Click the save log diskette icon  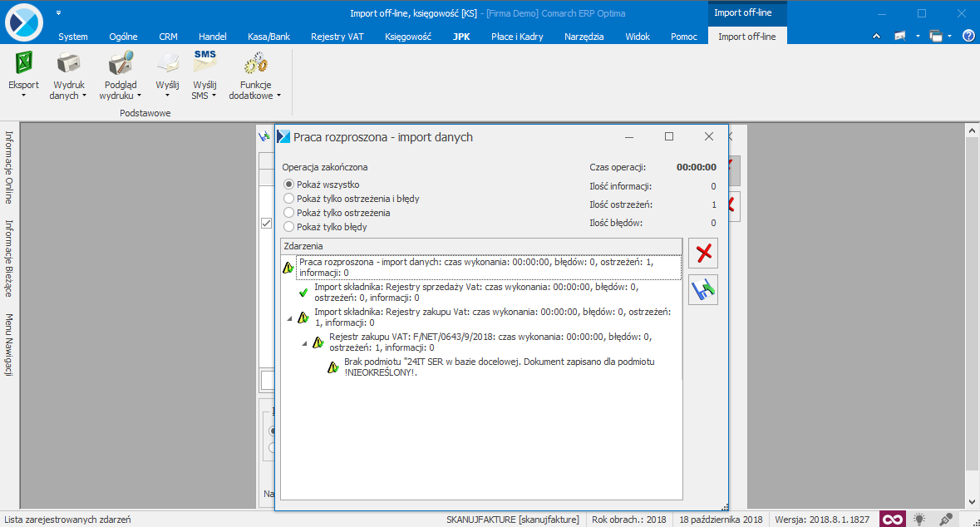tap(704, 289)
